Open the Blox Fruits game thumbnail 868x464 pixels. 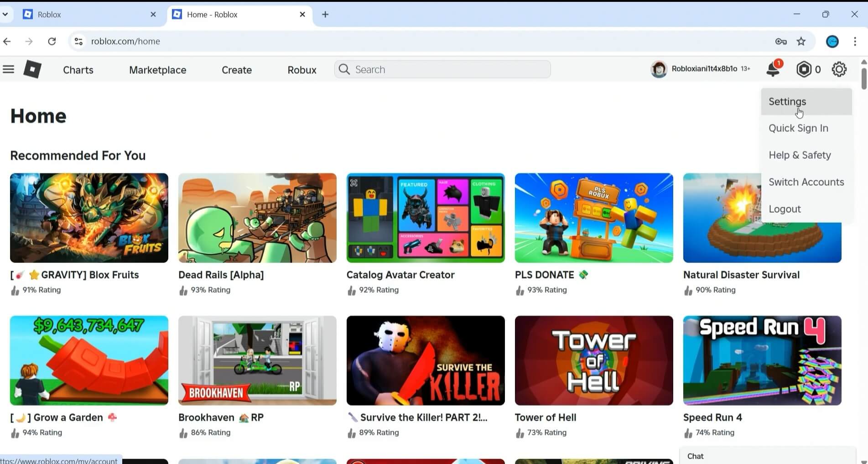pyautogui.click(x=89, y=218)
